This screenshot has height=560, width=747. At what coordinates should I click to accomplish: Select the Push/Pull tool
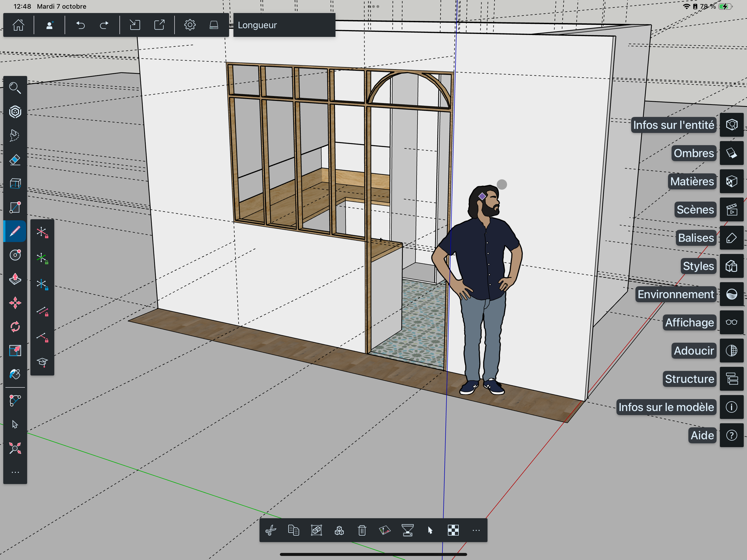(15, 279)
